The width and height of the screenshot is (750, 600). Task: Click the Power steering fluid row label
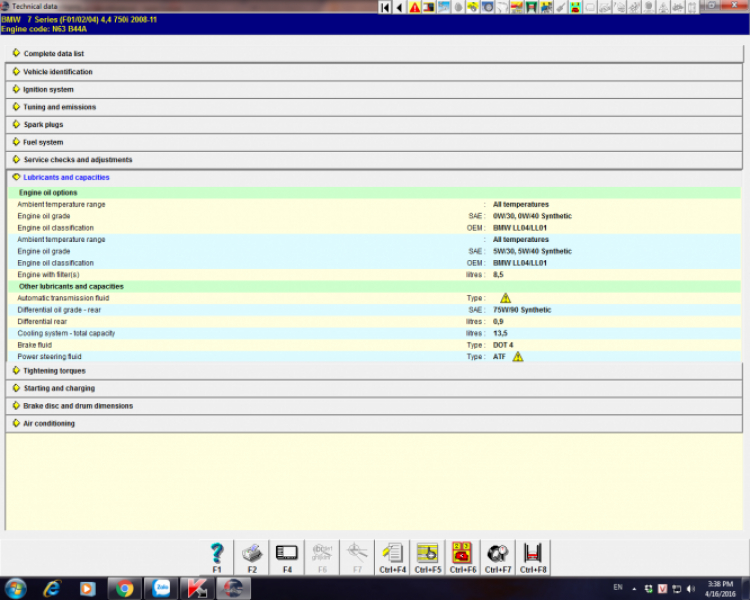tap(49, 356)
